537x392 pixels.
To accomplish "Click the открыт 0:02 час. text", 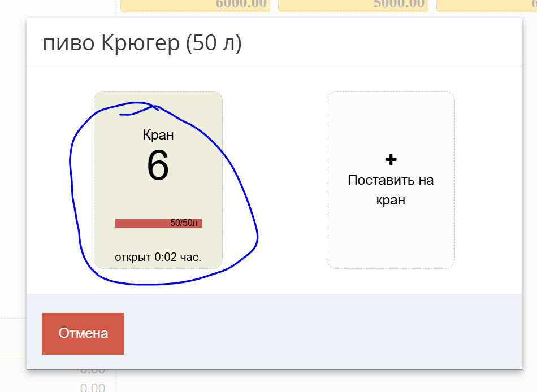I will pyautogui.click(x=158, y=257).
